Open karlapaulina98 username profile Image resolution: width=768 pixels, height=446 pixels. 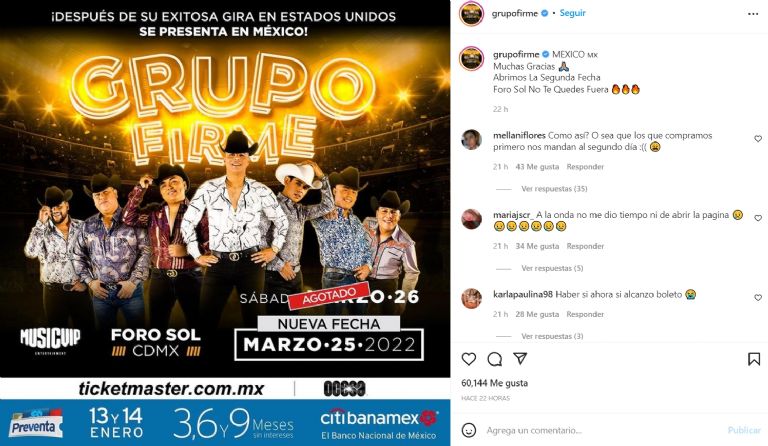click(x=523, y=295)
